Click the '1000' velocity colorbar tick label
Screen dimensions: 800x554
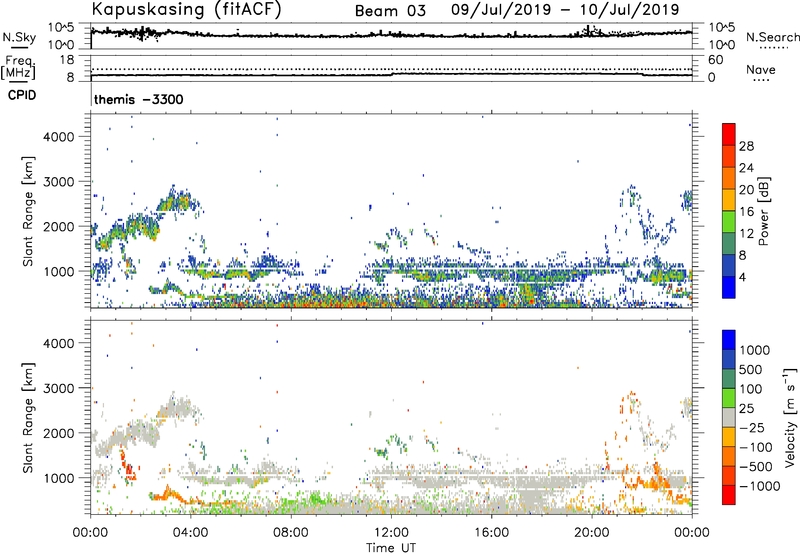pos(755,350)
